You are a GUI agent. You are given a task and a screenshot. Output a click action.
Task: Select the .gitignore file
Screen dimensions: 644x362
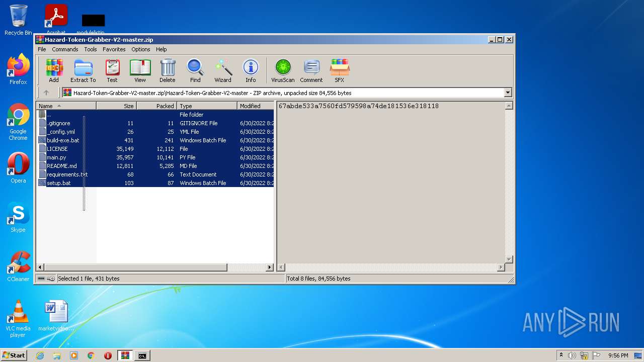click(x=155, y=123)
